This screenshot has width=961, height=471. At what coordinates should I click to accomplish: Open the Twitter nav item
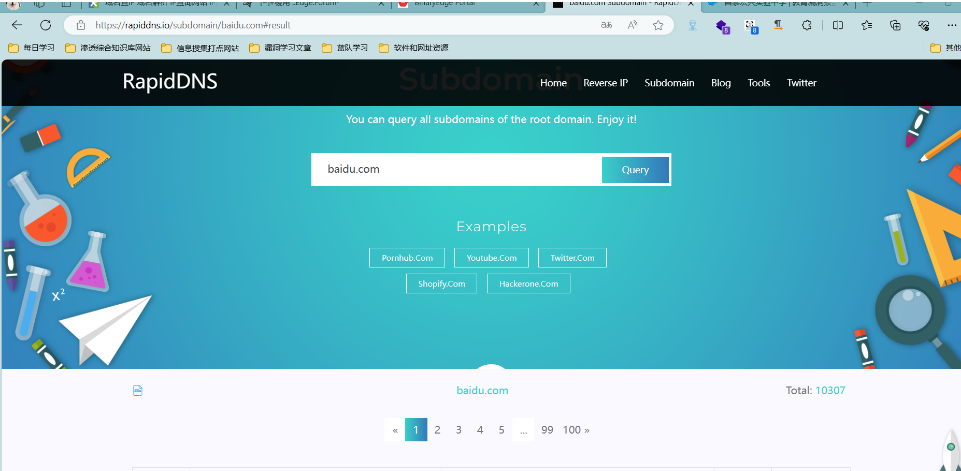(x=802, y=83)
